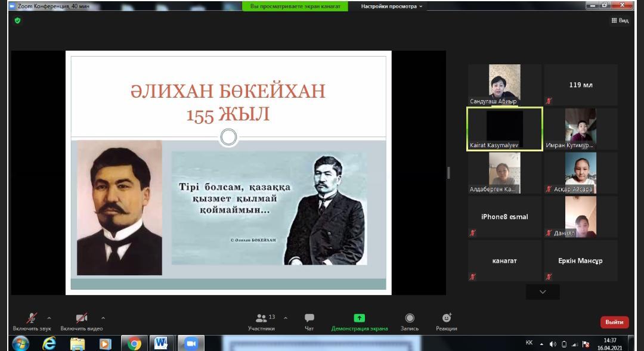The image size is (644, 351).
Task: Open the Participants panel icon
Action: tap(262, 318)
